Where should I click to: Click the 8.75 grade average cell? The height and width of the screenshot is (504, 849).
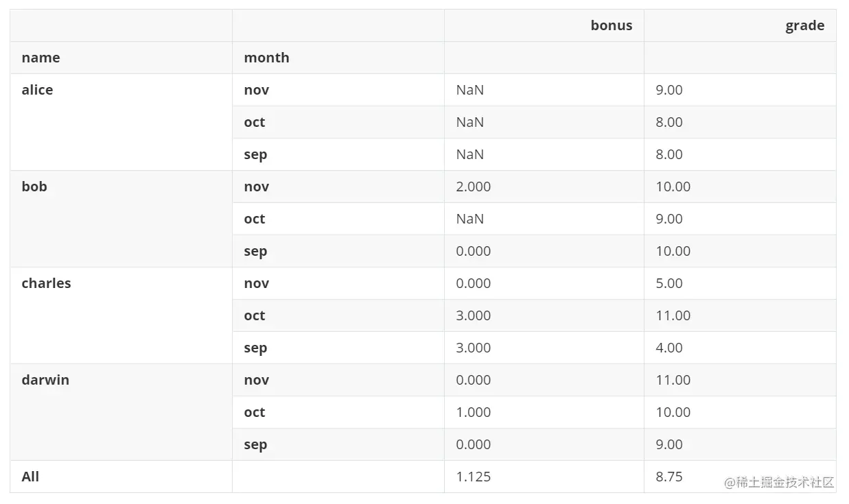pos(668,477)
